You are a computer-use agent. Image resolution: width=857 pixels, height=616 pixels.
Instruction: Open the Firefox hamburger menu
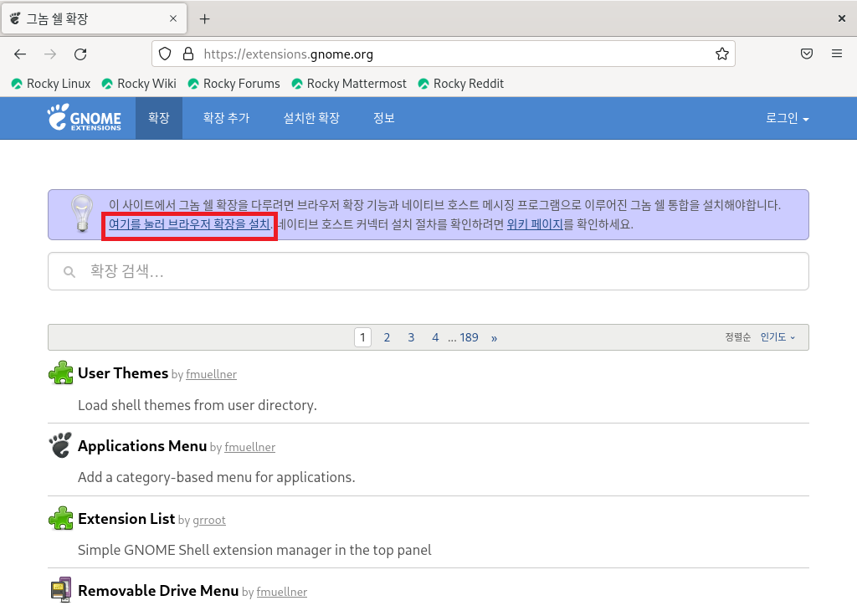pos(837,54)
